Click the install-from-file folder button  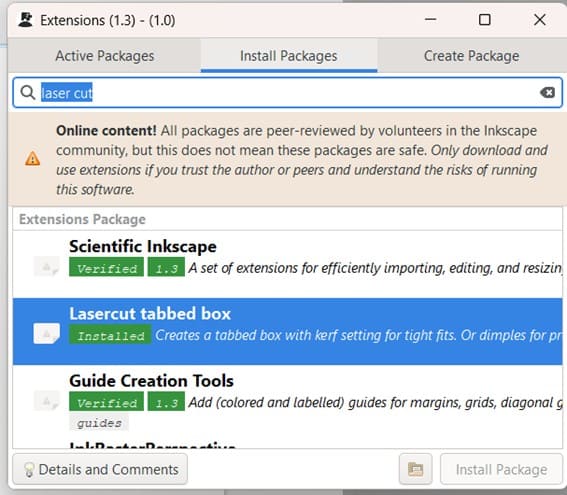415,469
